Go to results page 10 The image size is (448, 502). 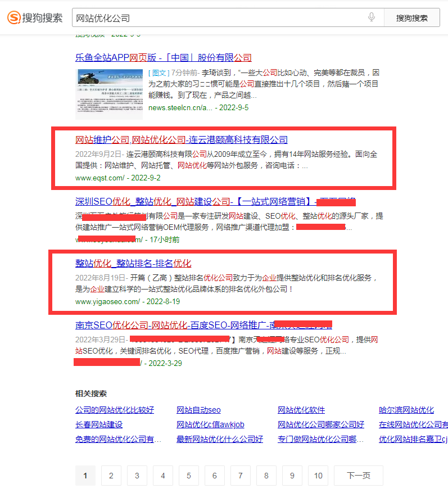click(318, 476)
